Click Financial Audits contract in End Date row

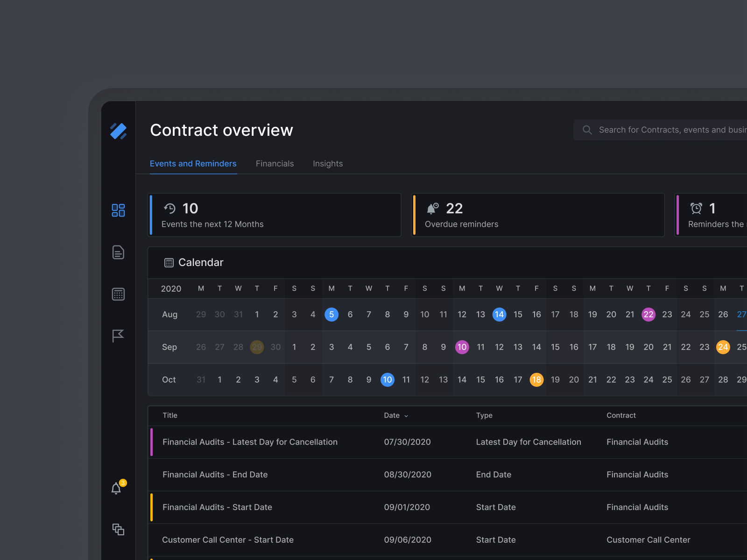637,475
